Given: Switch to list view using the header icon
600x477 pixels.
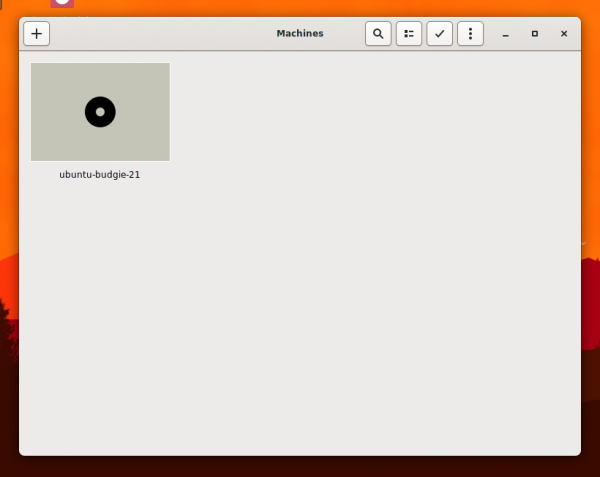Looking at the screenshot, I should click(x=409, y=33).
